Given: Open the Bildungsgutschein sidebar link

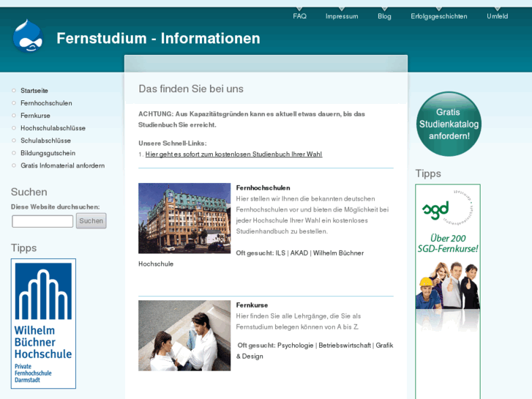Looking at the screenshot, I should point(48,153).
